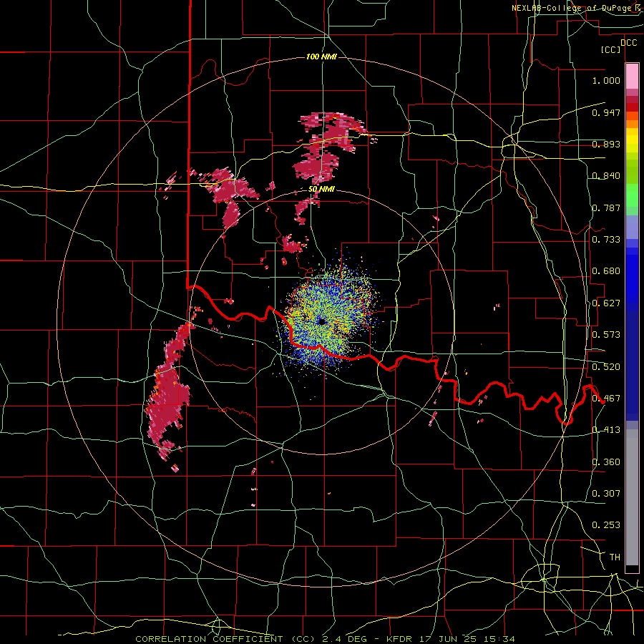
Task: Select the 0.573 legend value
Action: [606, 335]
